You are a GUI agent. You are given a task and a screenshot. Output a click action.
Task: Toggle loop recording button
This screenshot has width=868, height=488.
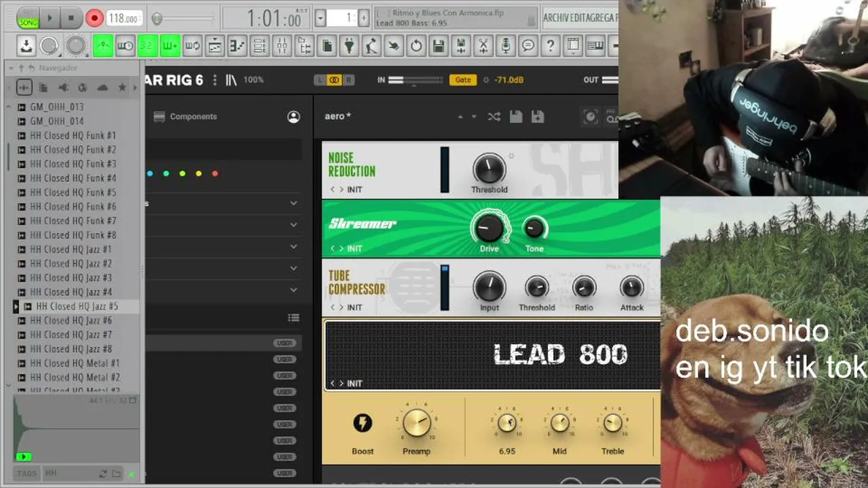coord(193,46)
